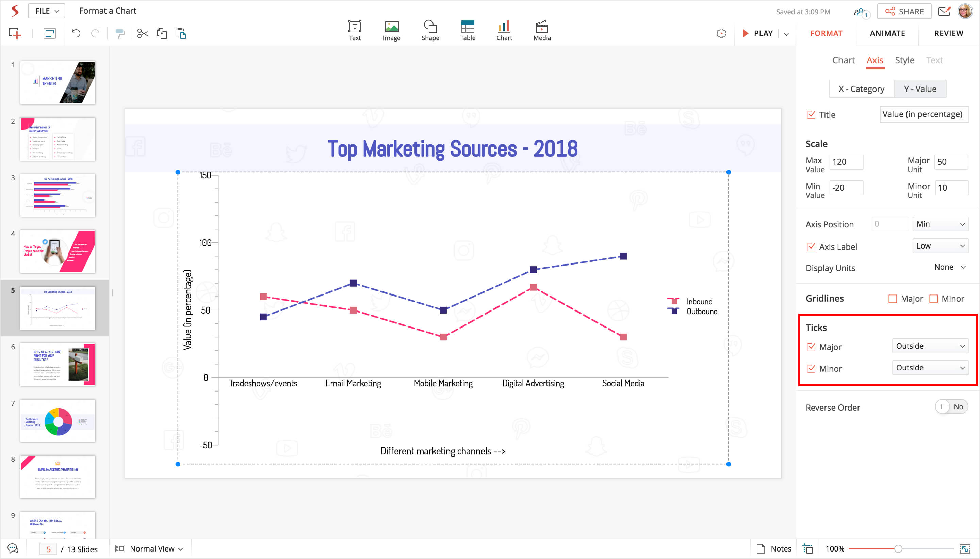Click the add new slide icon
The height and width of the screenshot is (559, 980).
point(15,34)
